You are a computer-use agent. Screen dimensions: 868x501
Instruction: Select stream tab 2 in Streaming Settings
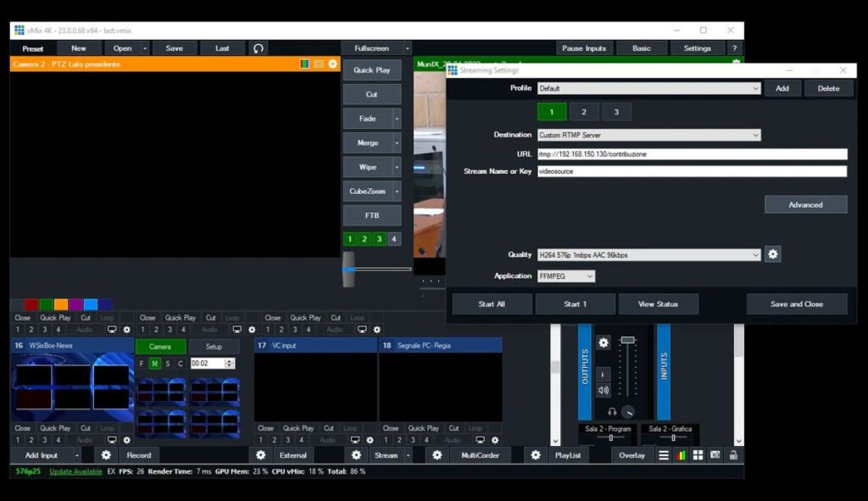584,112
